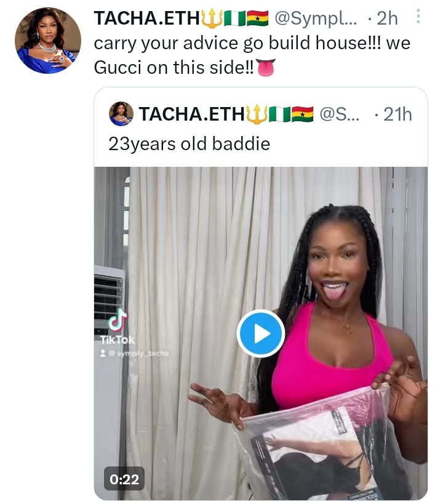Play the quoted video
Viewport: 443px width, 504px height.
tap(261, 334)
